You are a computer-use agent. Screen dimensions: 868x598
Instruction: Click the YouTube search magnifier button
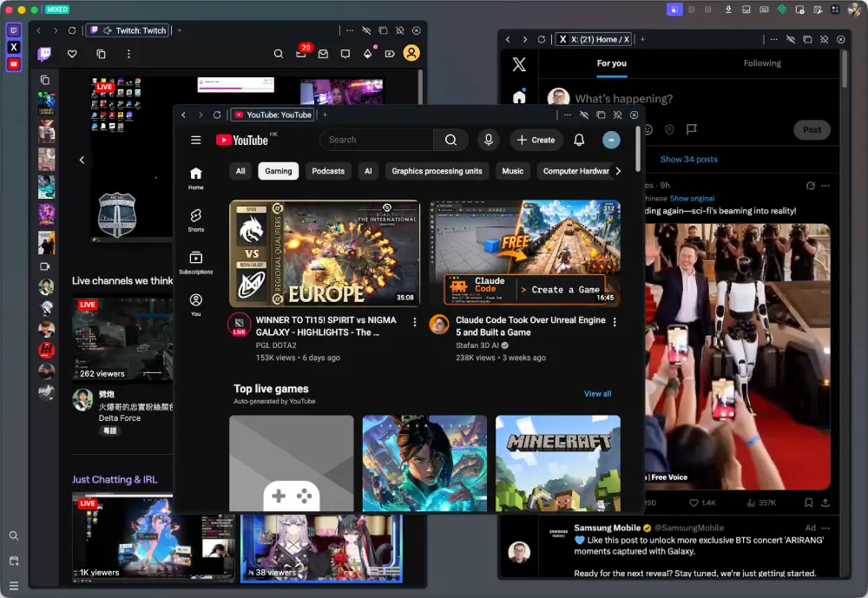pyautogui.click(x=451, y=140)
